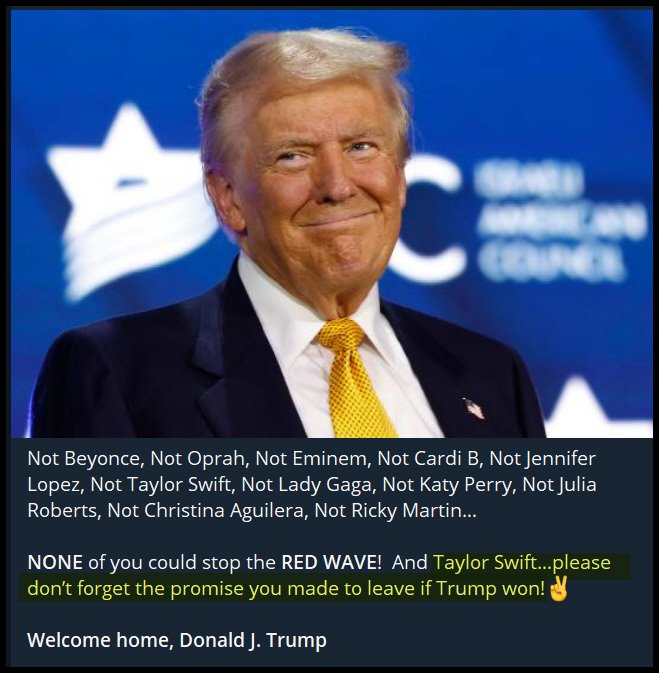This screenshot has width=659, height=673.
Task: Open the post's photo attachment
Action: coord(331,223)
